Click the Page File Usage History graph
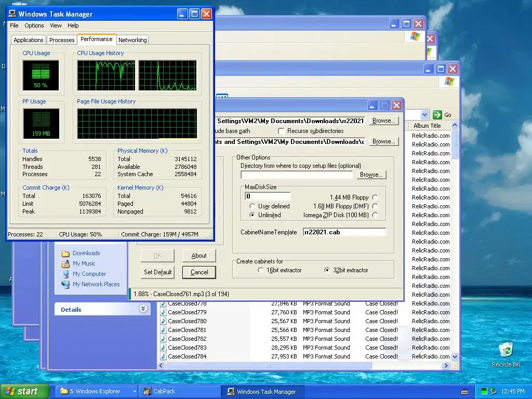The height and width of the screenshot is (399, 532). [137, 124]
